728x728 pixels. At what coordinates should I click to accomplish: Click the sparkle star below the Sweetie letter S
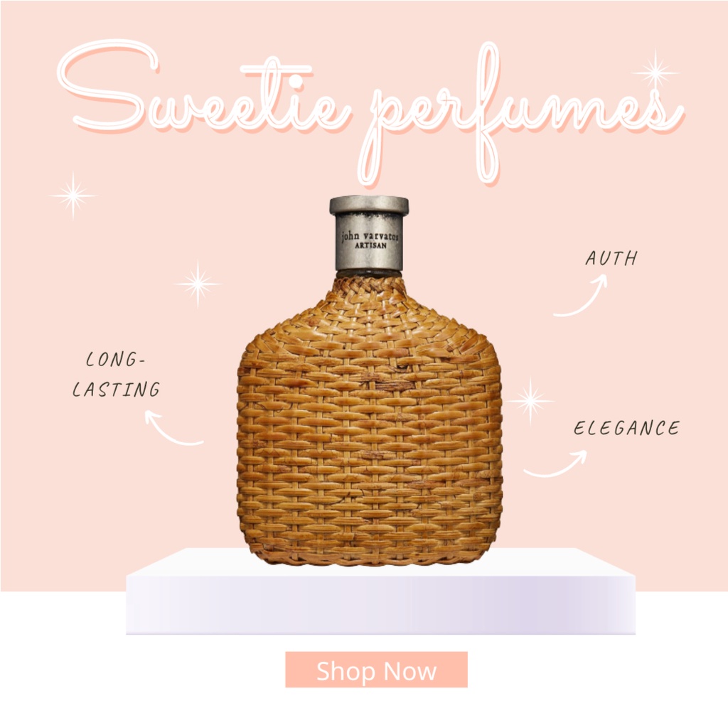[x=73, y=196]
